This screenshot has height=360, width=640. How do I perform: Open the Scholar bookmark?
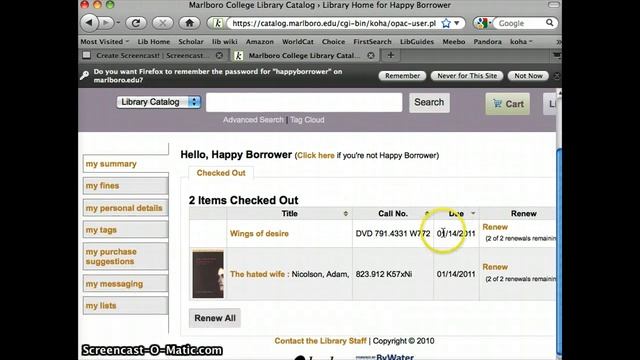[191, 42]
